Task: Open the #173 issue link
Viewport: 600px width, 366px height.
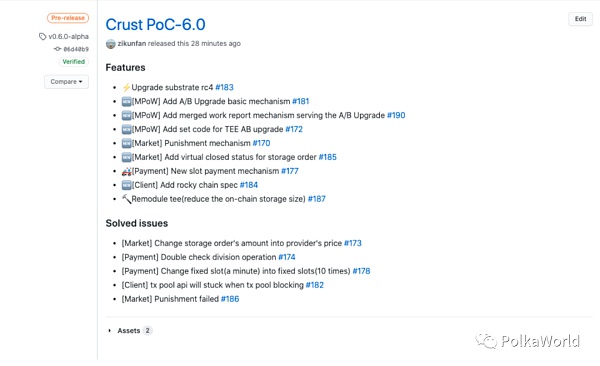Action: pos(353,243)
